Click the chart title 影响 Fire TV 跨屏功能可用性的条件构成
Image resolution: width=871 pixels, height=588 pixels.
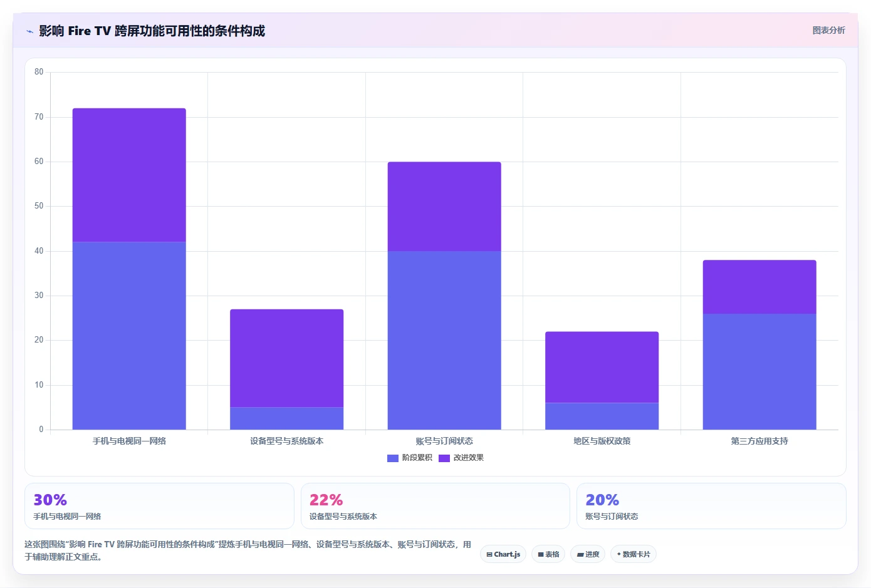point(152,31)
